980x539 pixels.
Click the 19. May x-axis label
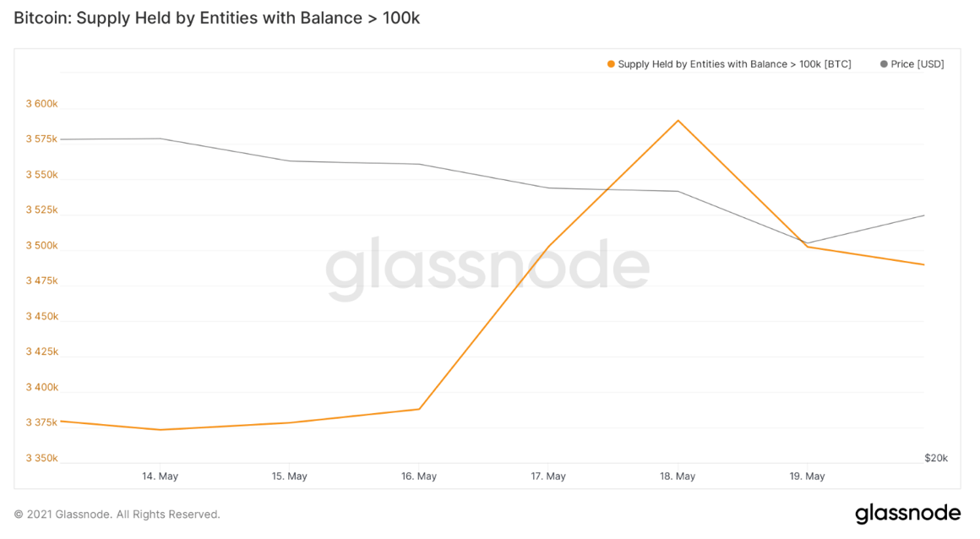pyautogui.click(x=807, y=476)
